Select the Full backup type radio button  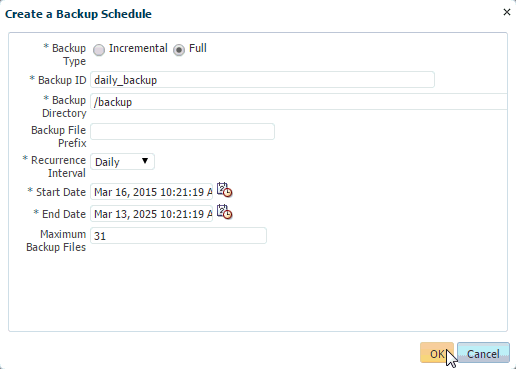click(x=179, y=50)
